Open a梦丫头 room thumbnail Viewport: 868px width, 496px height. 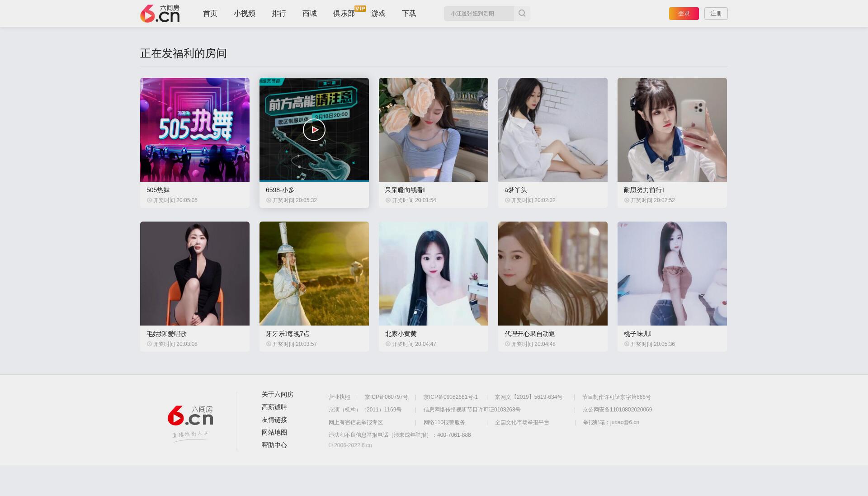click(553, 130)
